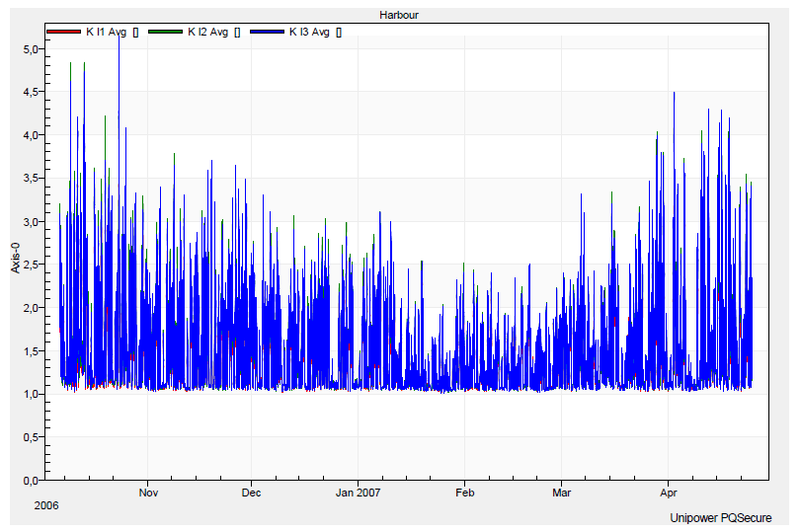Click the red K I1 Avg legend line
The image size is (801, 532).
pos(62,32)
